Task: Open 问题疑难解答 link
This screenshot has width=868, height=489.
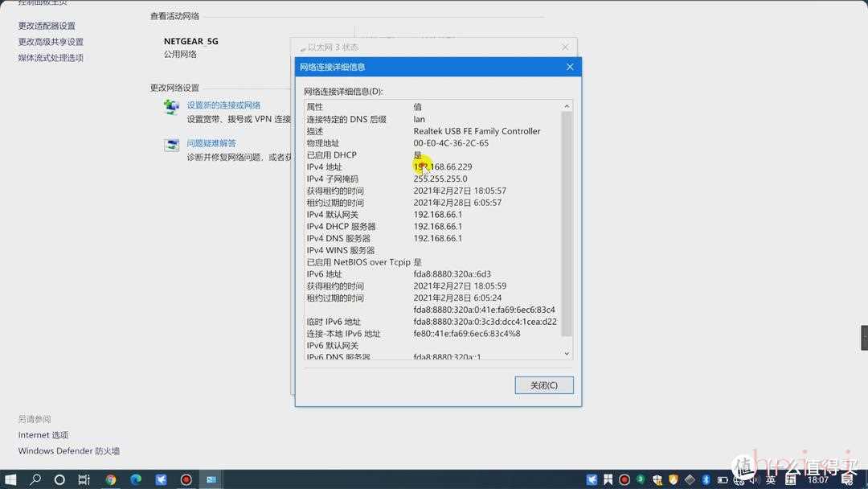Action: pyautogui.click(x=211, y=143)
